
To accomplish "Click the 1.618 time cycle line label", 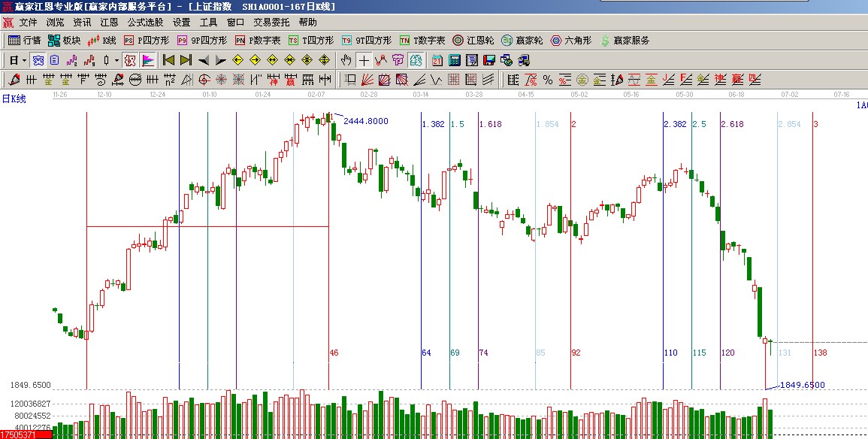I will point(490,124).
